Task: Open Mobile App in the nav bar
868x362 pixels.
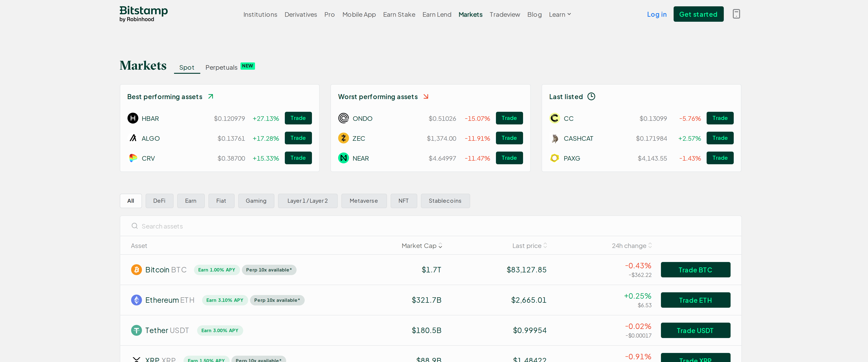Action: 359,14
